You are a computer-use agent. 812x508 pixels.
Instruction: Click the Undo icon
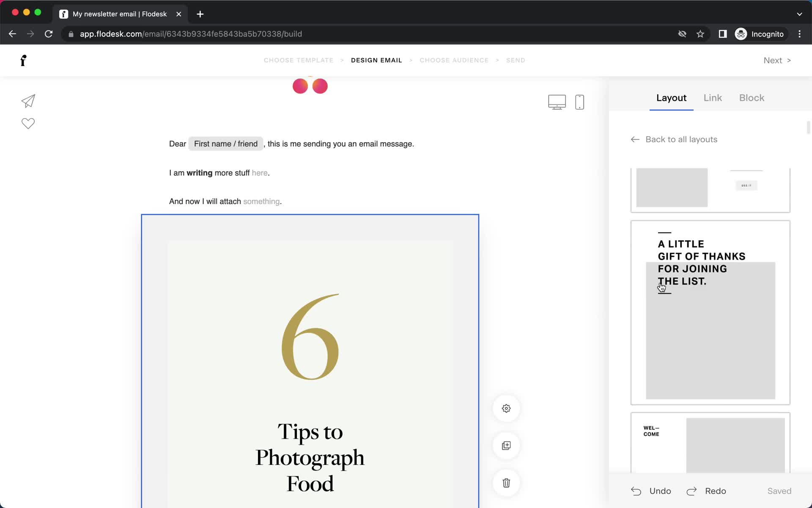[x=636, y=491]
